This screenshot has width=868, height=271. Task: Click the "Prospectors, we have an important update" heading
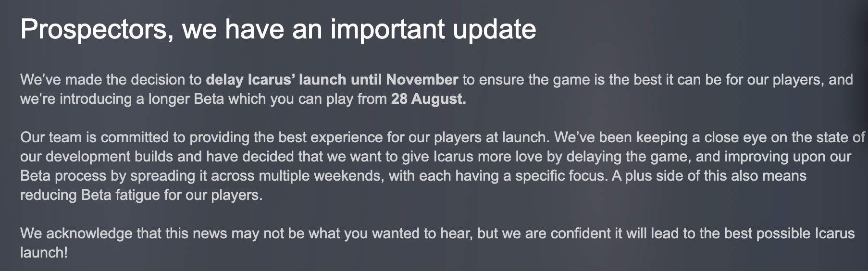click(x=278, y=30)
